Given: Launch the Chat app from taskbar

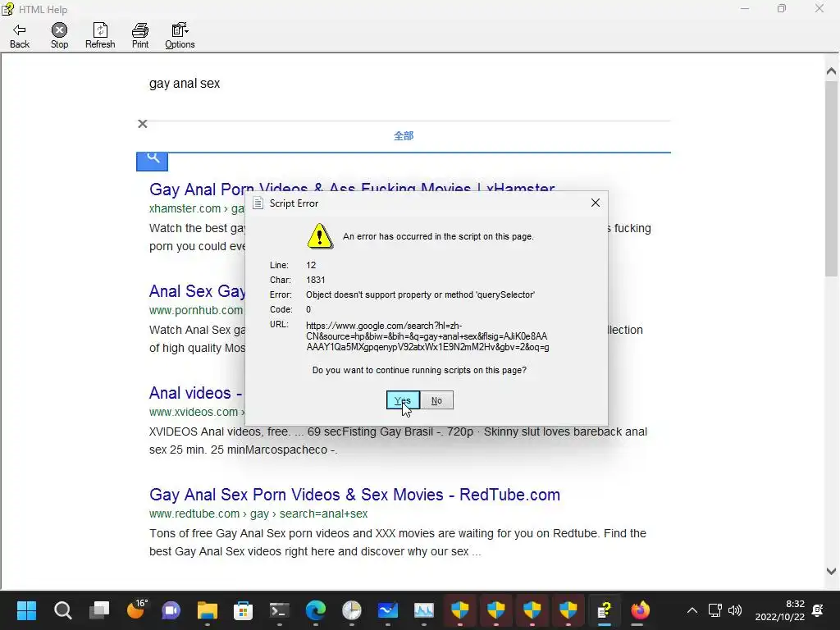Looking at the screenshot, I should pos(171,610).
